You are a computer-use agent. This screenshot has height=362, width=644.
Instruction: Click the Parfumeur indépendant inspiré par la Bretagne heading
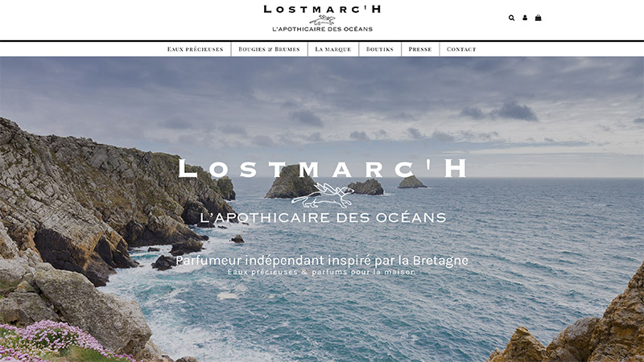tap(322, 261)
